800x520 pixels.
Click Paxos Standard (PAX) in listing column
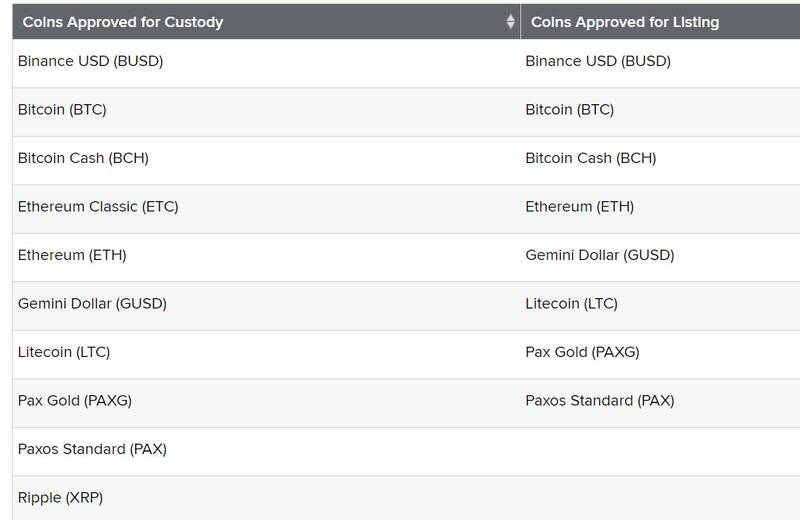click(x=600, y=401)
